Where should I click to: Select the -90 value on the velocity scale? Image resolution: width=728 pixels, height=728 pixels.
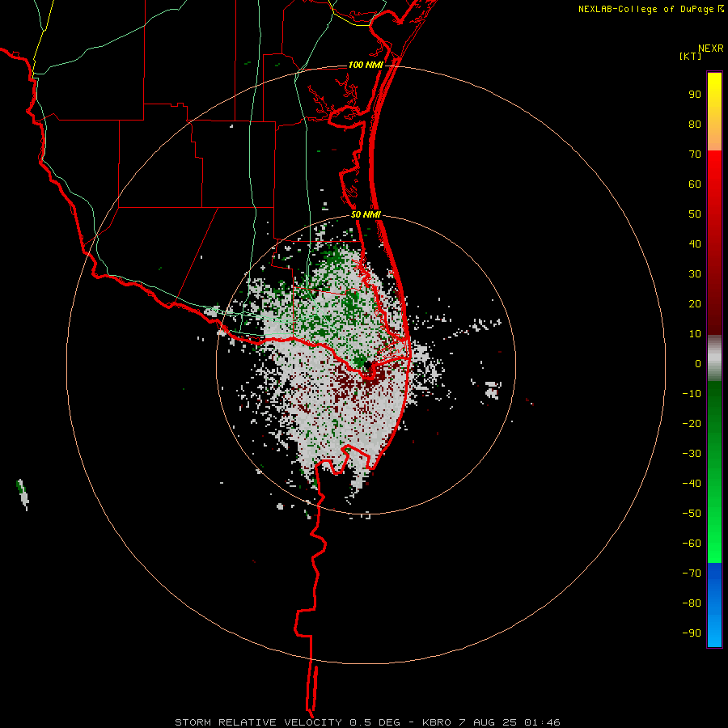(692, 633)
